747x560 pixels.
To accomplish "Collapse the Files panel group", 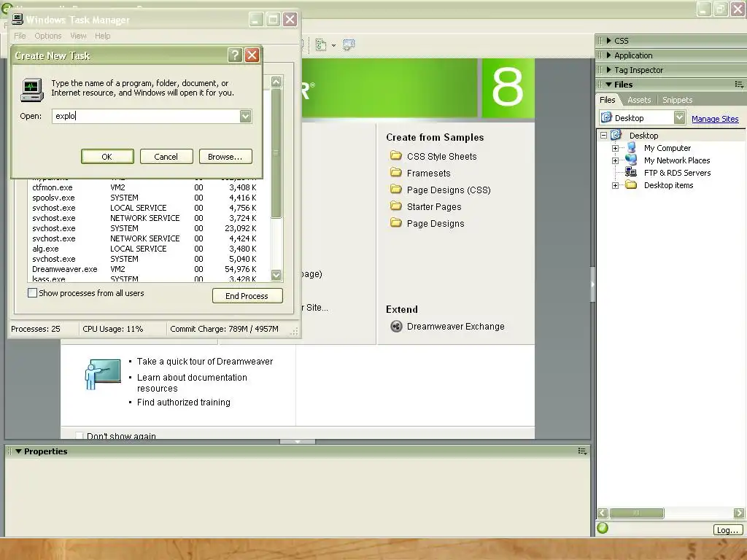I will click(609, 85).
